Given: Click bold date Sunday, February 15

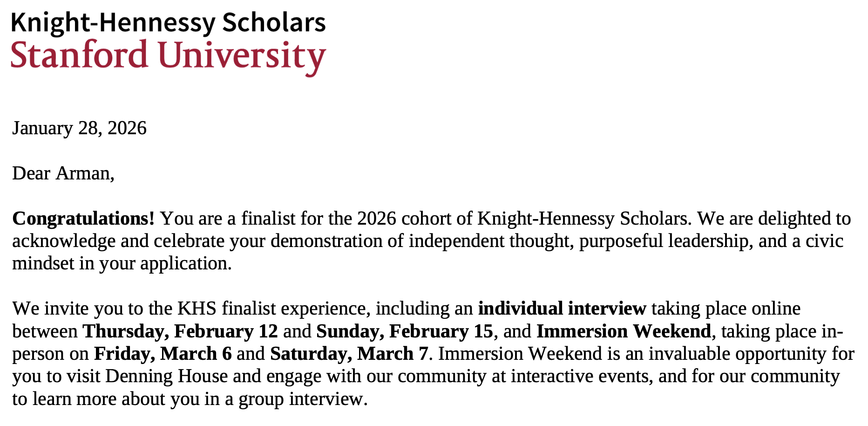Looking at the screenshot, I should pyautogui.click(x=405, y=331).
